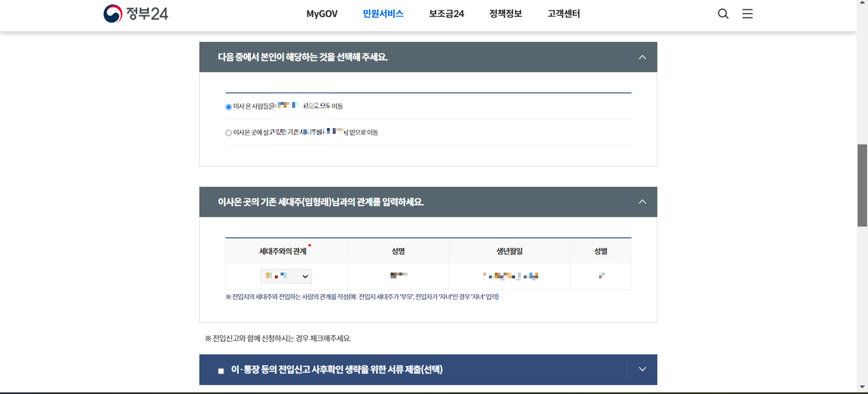The height and width of the screenshot is (394, 868).
Task: Open the hamburger menu icon
Action: 747,14
